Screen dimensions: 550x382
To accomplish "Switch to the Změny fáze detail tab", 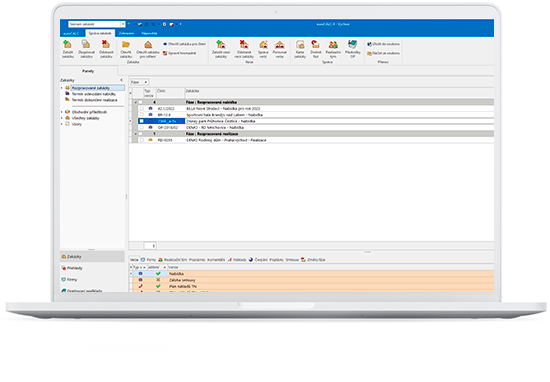I will pyautogui.click(x=313, y=260).
